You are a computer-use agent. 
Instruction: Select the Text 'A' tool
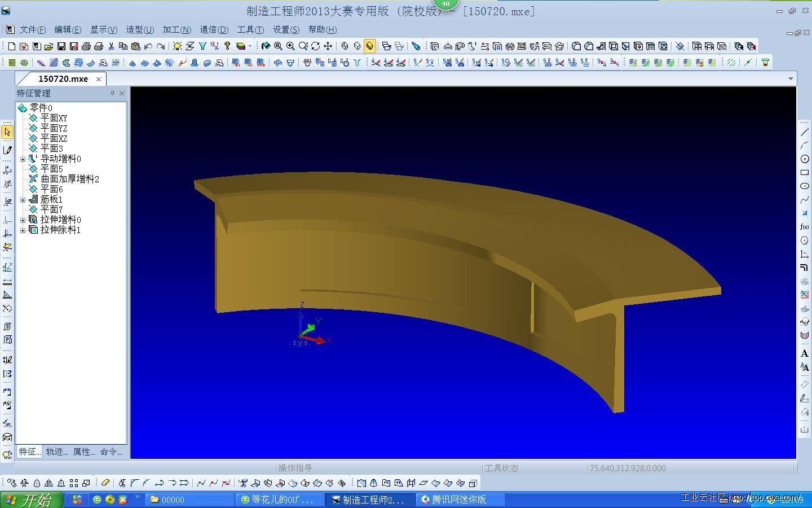pyautogui.click(x=805, y=353)
